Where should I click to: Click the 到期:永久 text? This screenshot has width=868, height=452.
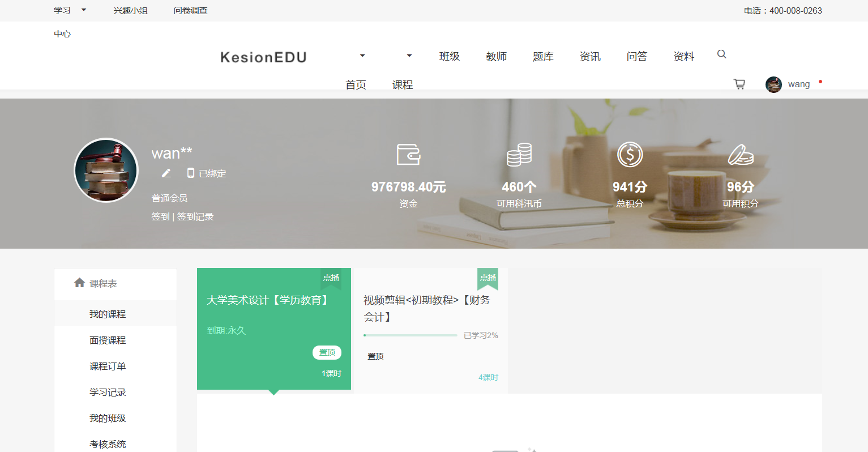tap(226, 330)
